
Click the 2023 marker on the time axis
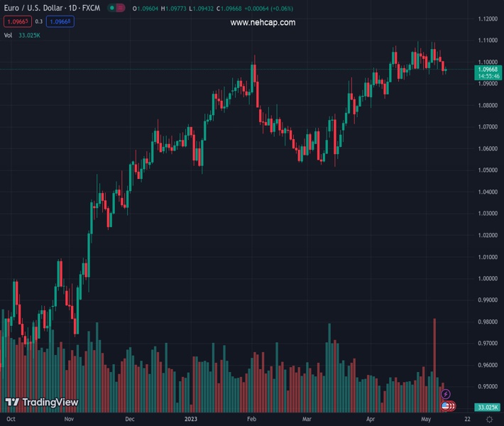point(190,419)
